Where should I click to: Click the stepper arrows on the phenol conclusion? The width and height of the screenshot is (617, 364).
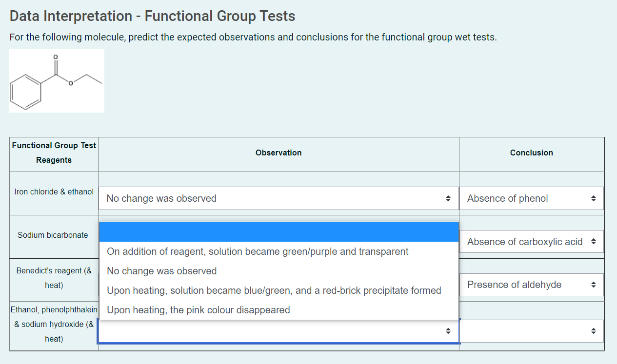coord(594,198)
